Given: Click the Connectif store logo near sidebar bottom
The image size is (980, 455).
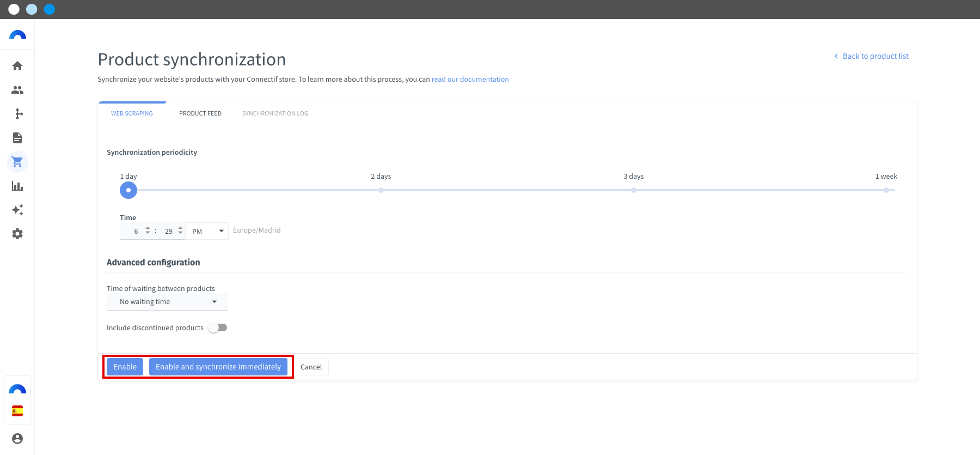Looking at the screenshot, I should pyautogui.click(x=17, y=389).
